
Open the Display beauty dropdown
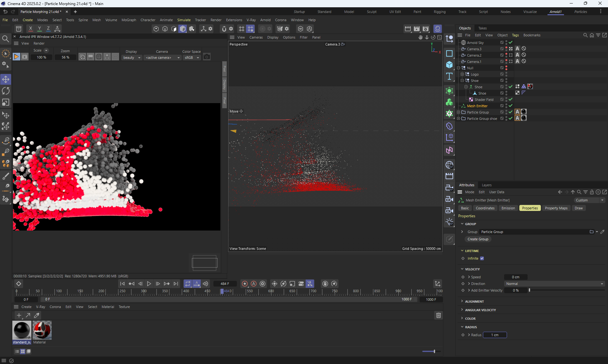(x=132, y=58)
